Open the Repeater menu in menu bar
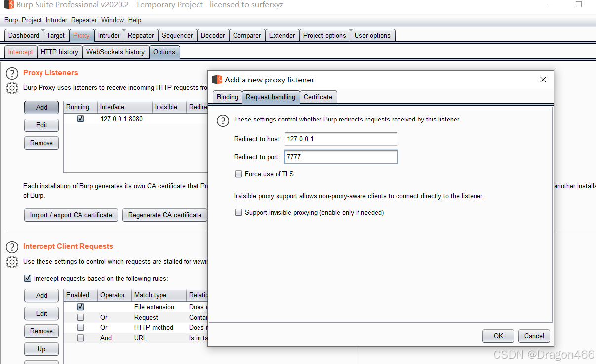The image size is (596, 364). pos(84,20)
